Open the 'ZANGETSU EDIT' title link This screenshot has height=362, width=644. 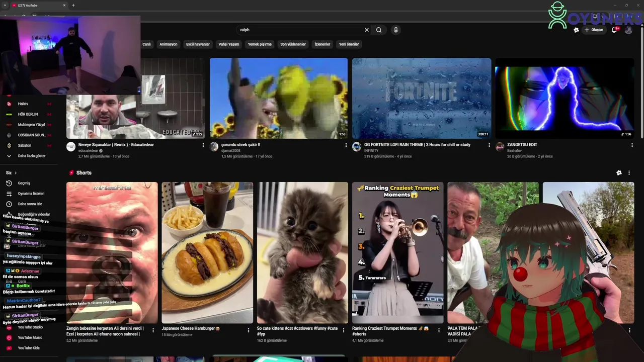tap(522, 145)
